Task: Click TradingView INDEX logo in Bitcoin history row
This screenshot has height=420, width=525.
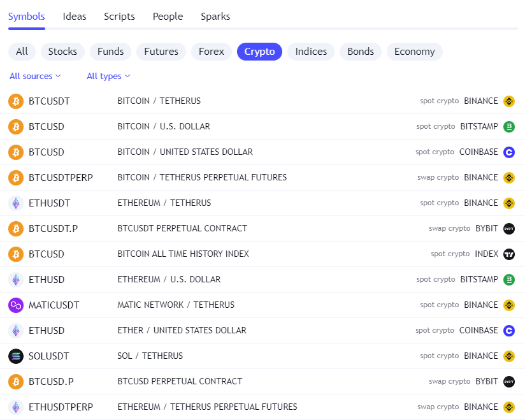Action: (x=509, y=254)
